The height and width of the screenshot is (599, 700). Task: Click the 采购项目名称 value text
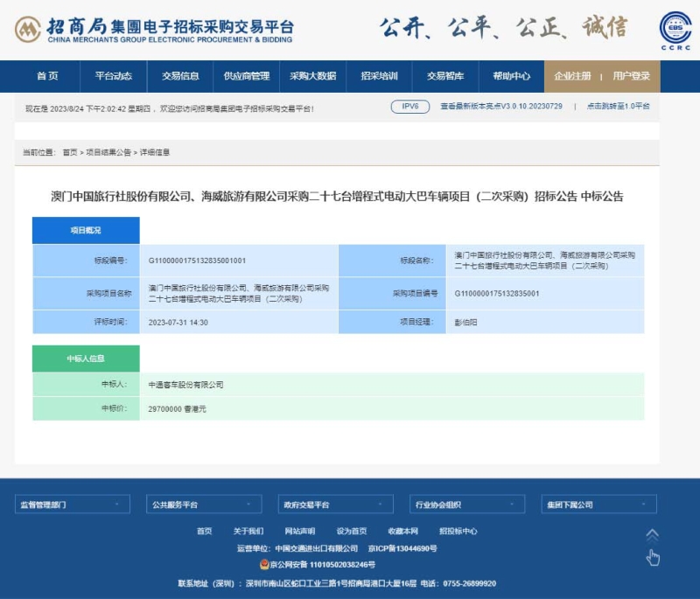[239, 294]
